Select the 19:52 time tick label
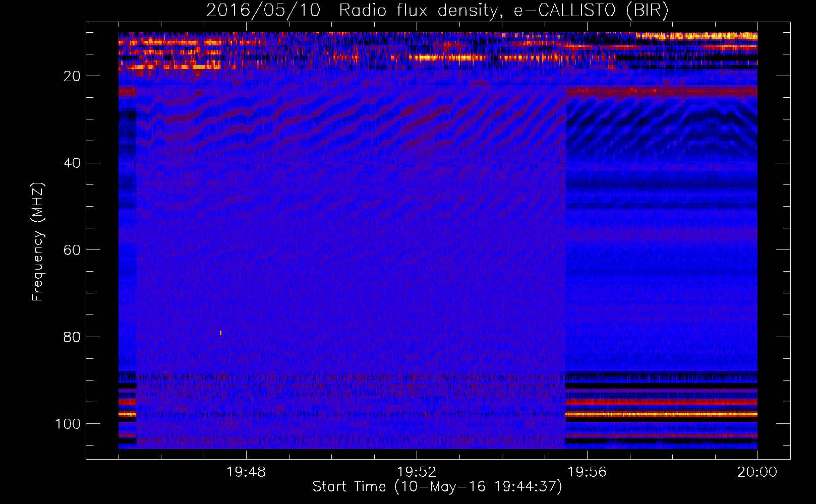816x504 pixels. 417,472
